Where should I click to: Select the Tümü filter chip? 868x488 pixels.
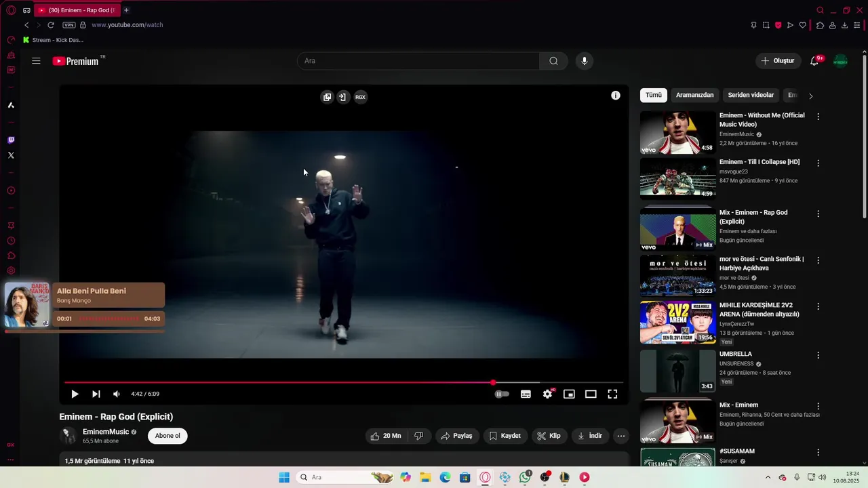click(654, 96)
